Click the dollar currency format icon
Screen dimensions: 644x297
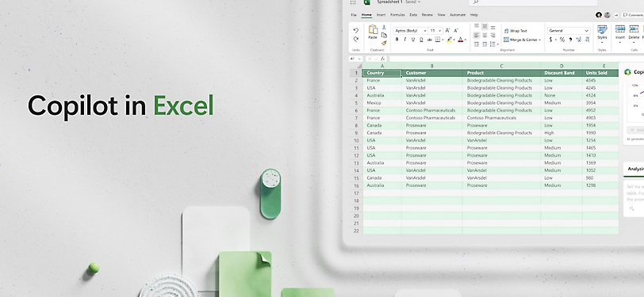[x=550, y=40]
